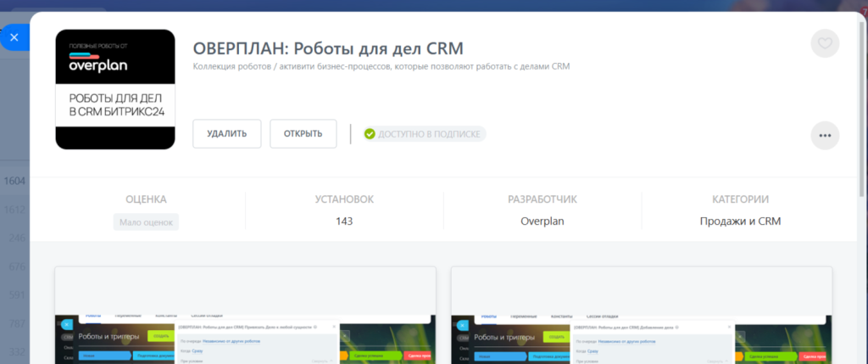Click the УСТАНОВОК column heading

[343, 199]
